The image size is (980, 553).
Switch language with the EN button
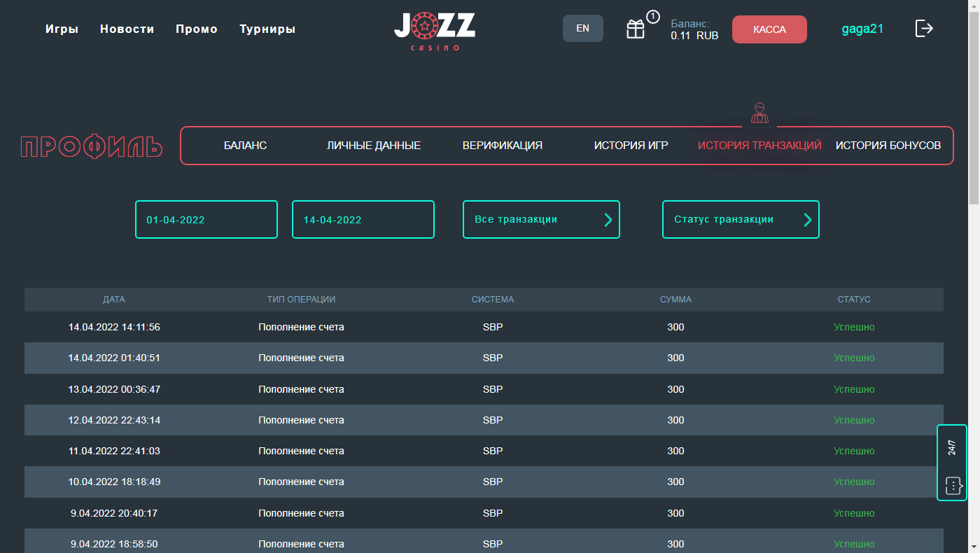(582, 29)
